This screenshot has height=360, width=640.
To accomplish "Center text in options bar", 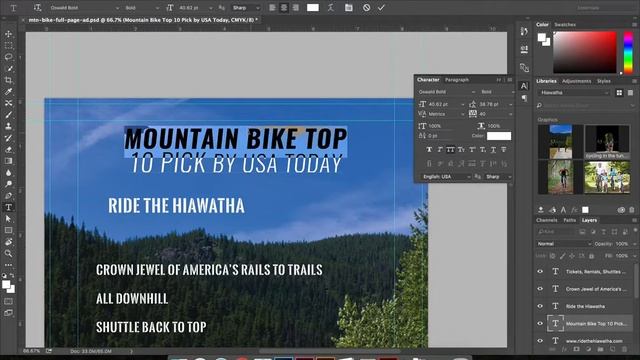I will [x=284, y=7].
